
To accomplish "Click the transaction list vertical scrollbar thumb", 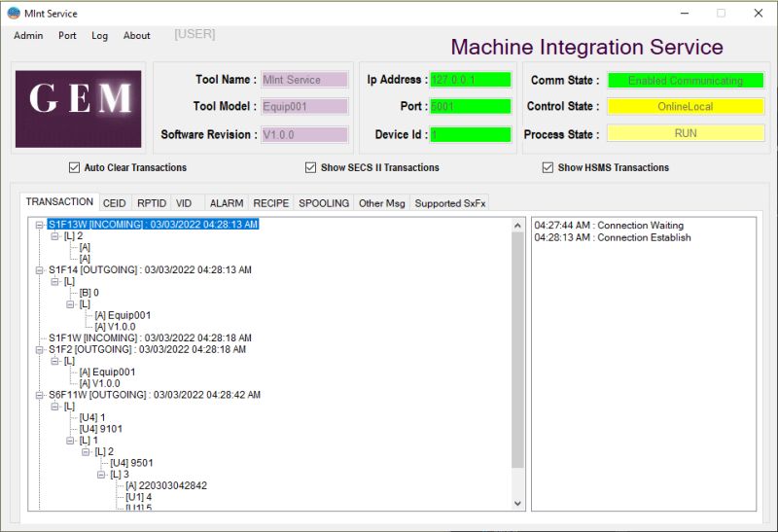I will (517, 350).
